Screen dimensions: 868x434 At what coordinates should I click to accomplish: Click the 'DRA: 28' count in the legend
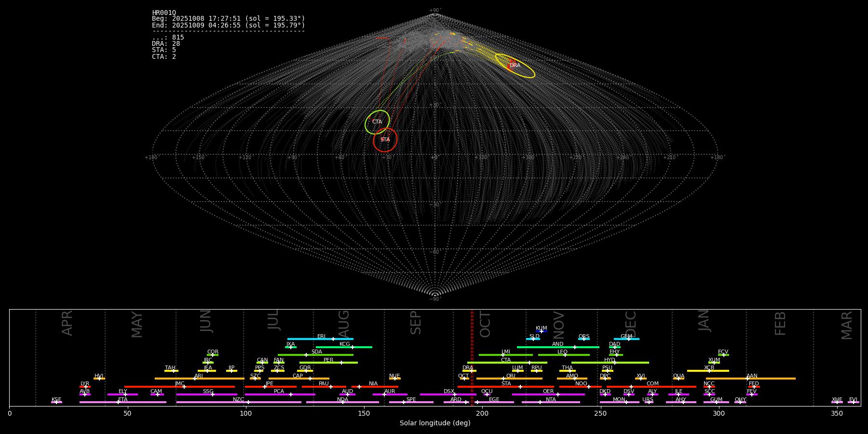[x=166, y=44]
